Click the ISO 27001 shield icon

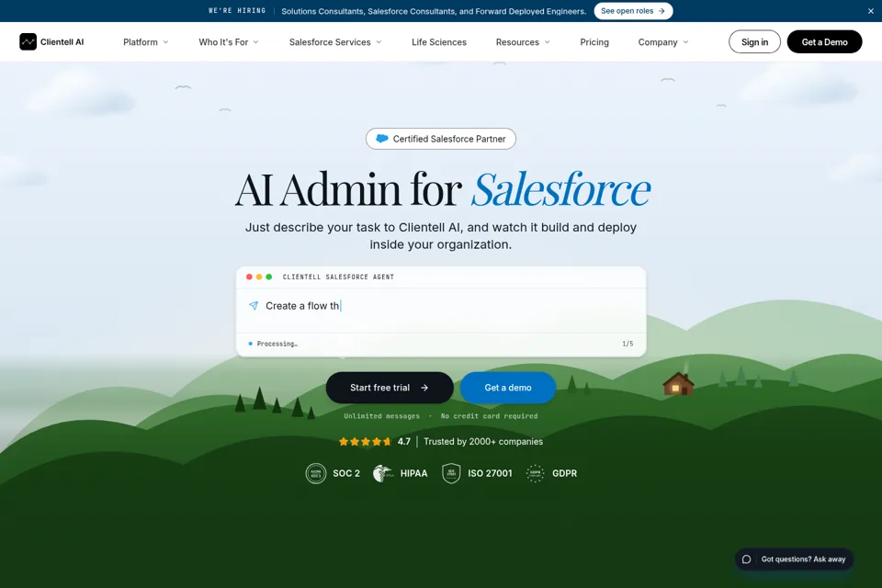pos(451,473)
